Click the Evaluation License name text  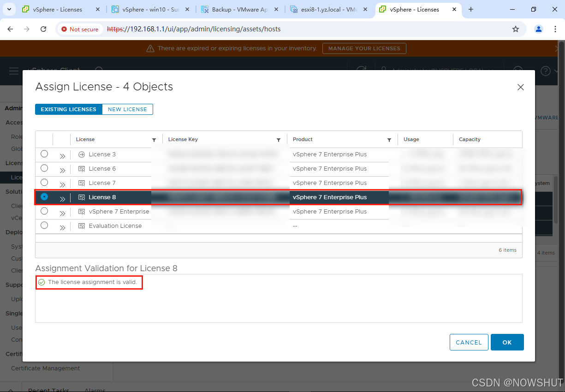click(x=115, y=226)
